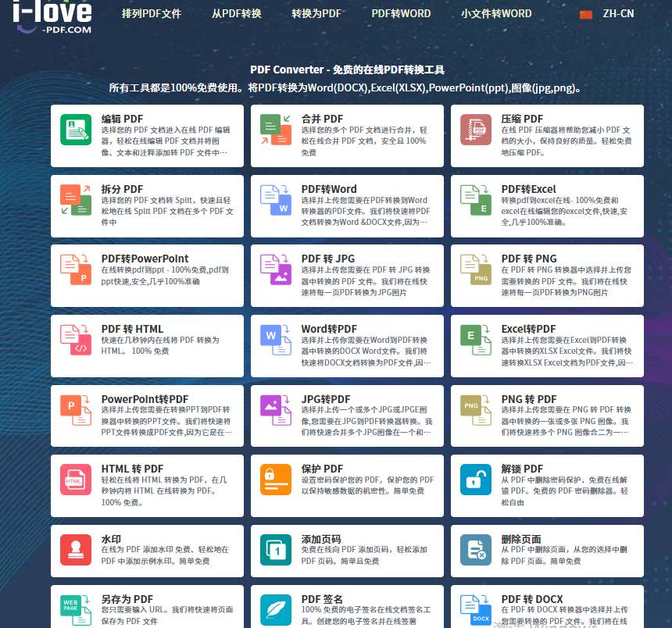The height and width of the screenshot is (628, 672).
Task: Open the PNG 转 PDF title link
Action: [x=529, y=399]
